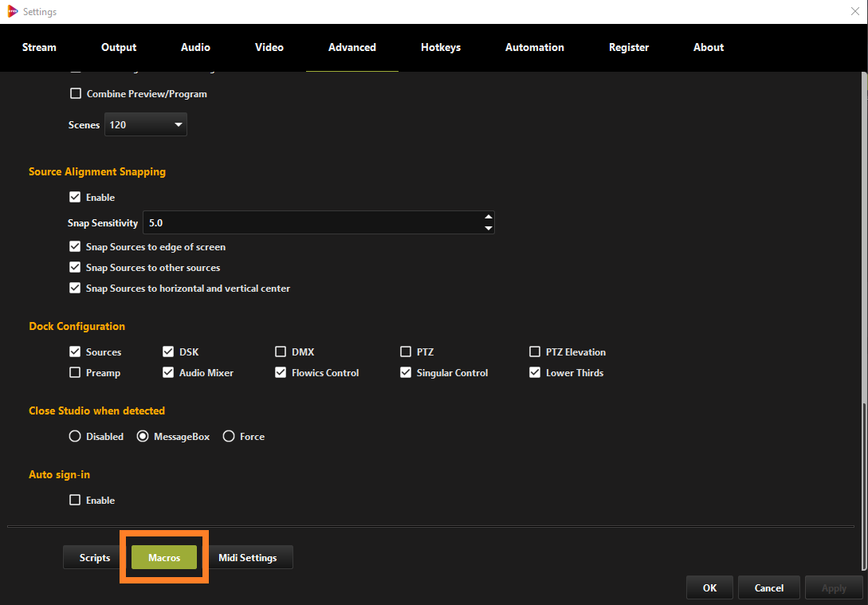Confirm settings with OK
This screenshot has width=868, height=605.
point(709,587)
